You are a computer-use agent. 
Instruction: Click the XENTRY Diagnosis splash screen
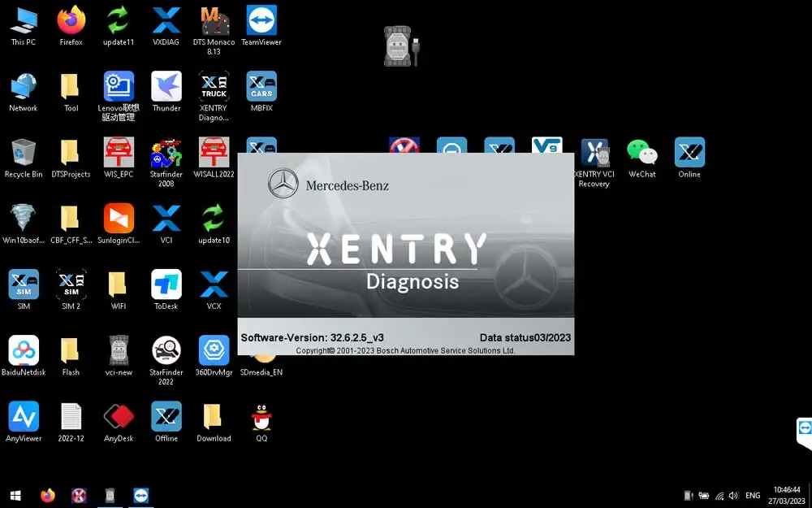coord(405,254)
